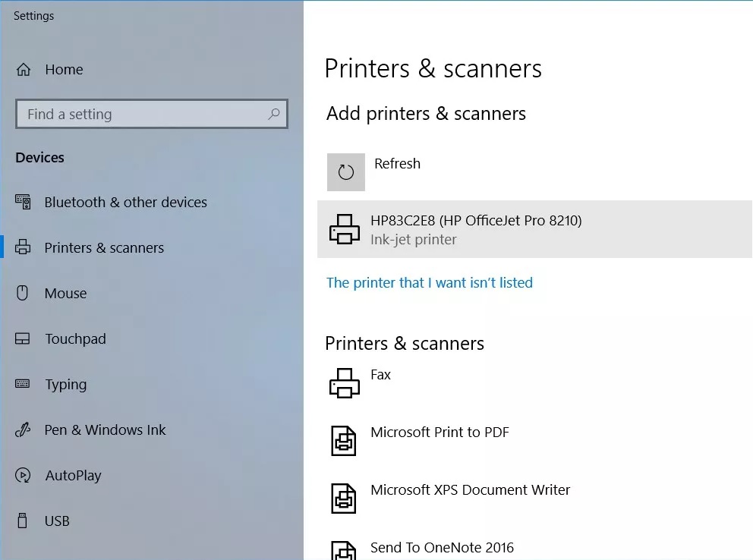Click the Microsoft XPS Document Writer icon
The image size is (753, 560).
(344, 499)
